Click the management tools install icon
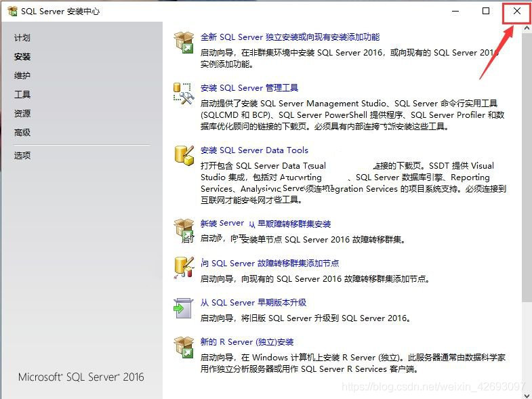 [184, 93]
